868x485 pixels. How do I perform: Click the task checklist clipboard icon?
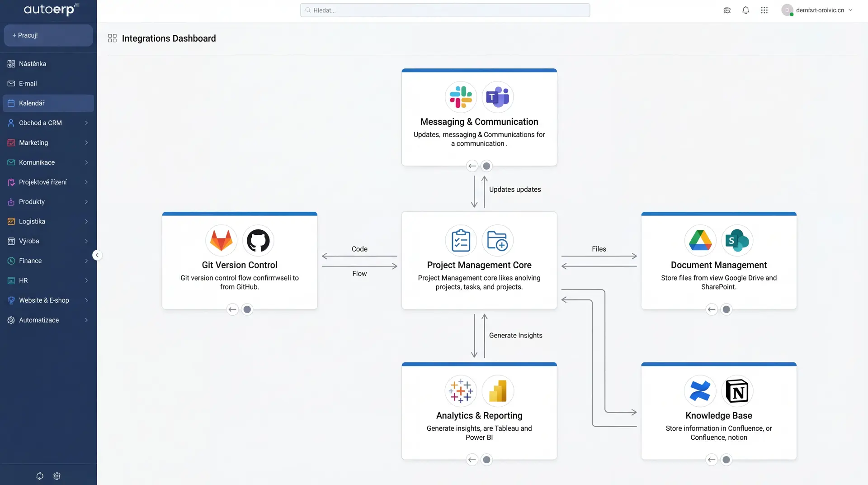click(461, 240)
